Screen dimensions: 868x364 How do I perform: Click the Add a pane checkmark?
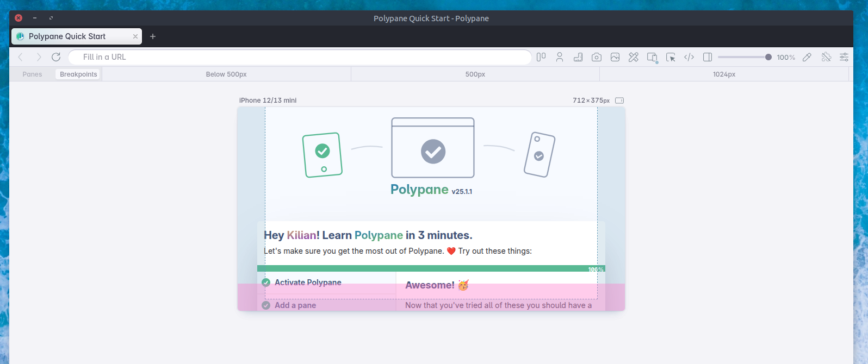click(x=266, y=305)
